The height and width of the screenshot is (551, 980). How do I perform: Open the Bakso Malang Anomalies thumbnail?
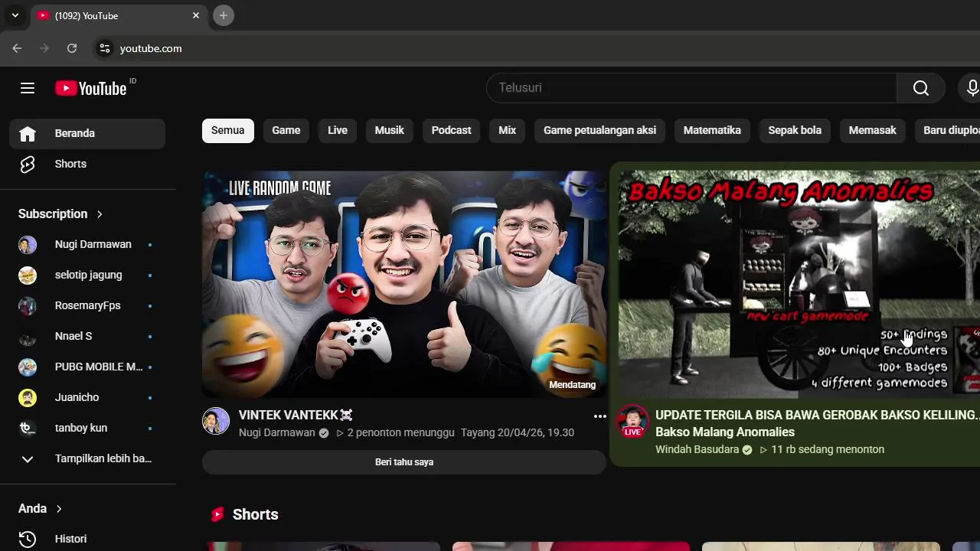pyautogui.click(x=799, y=284)
